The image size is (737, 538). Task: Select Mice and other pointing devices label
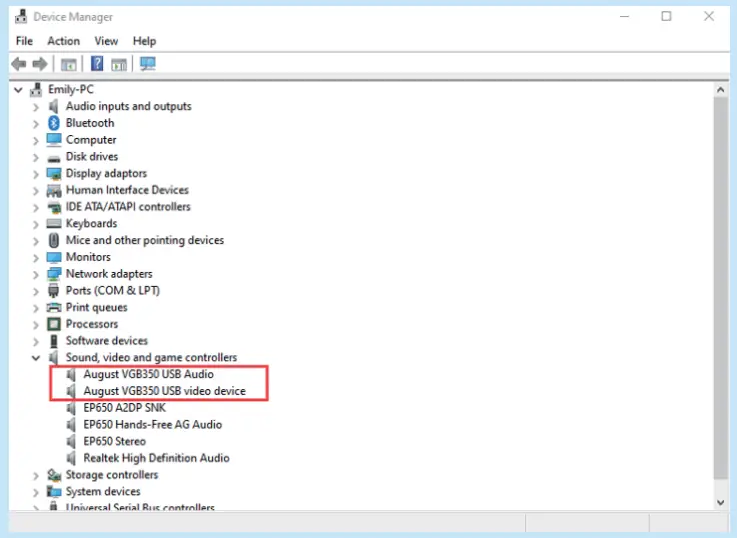tap(145, 240)
